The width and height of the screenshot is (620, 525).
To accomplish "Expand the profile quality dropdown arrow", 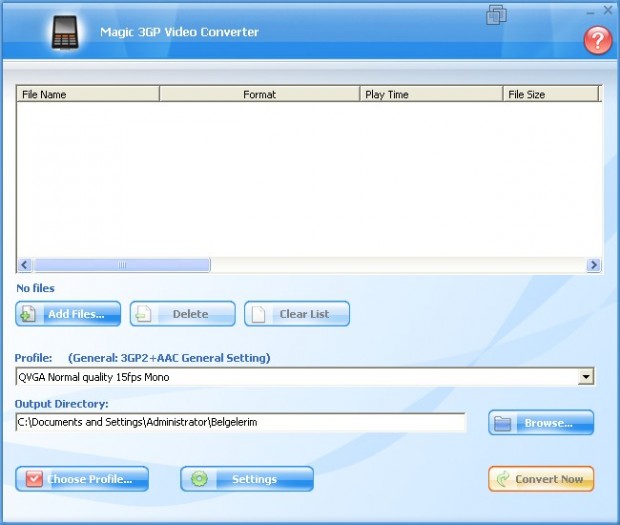I will coord(586,377).
